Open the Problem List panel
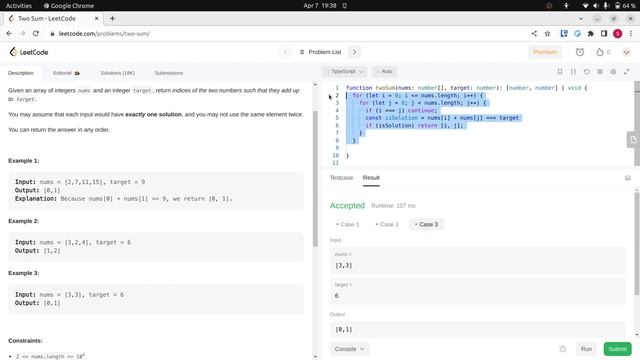 [320, 52]
